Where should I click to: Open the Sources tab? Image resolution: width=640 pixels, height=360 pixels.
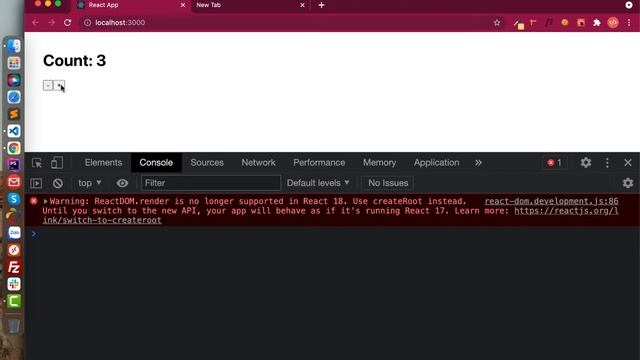point(207,162)
